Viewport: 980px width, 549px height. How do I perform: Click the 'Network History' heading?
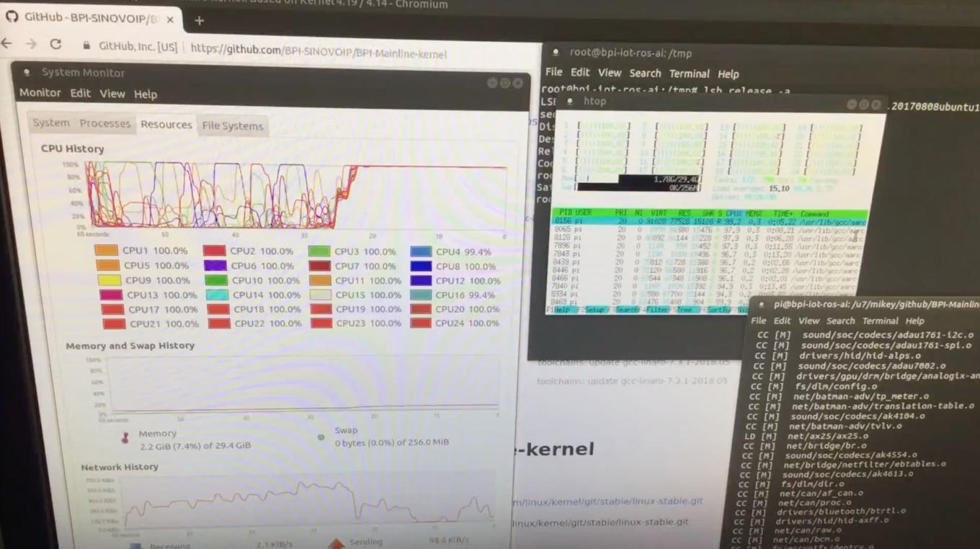point(120,467)
